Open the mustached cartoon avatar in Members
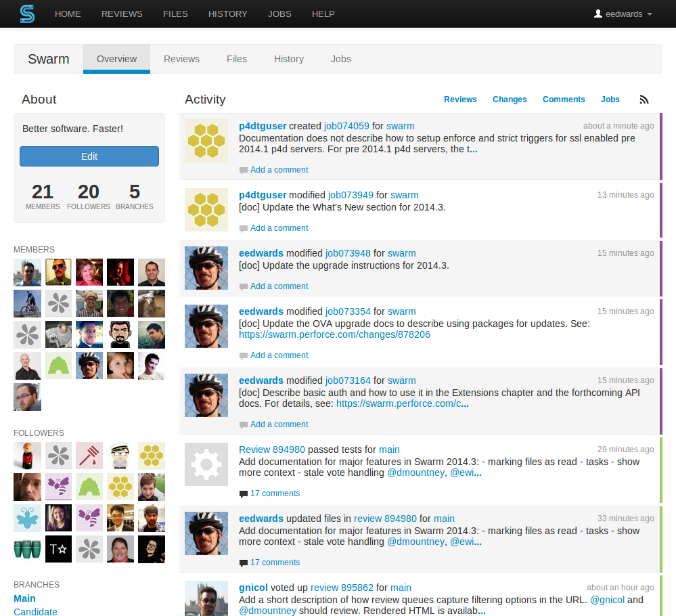The width and height of the screenshot is (676, 616). pos(120,335)
